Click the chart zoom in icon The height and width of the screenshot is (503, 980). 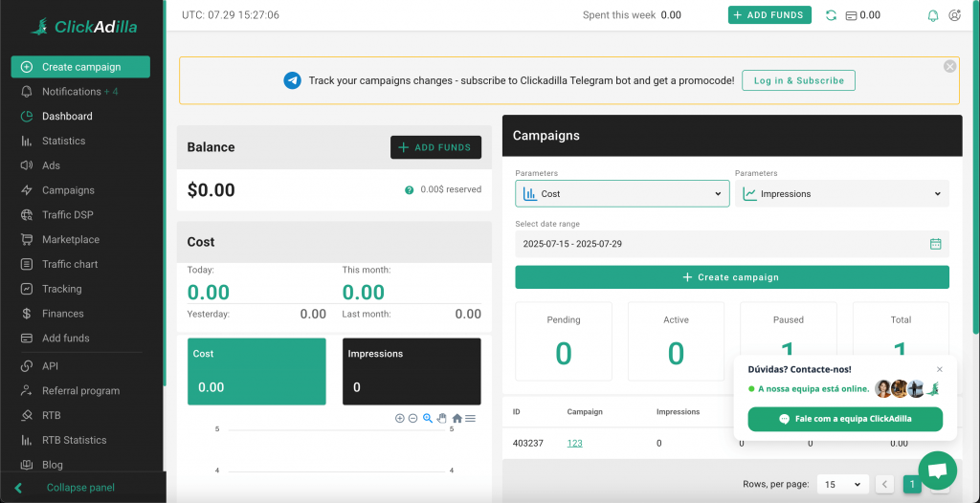(400, 418)
